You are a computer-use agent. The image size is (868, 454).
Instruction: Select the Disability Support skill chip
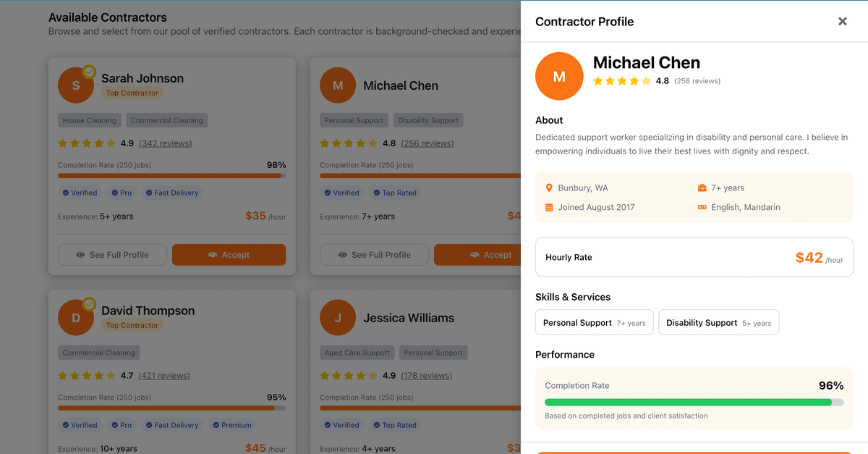(x=718, y=323)
